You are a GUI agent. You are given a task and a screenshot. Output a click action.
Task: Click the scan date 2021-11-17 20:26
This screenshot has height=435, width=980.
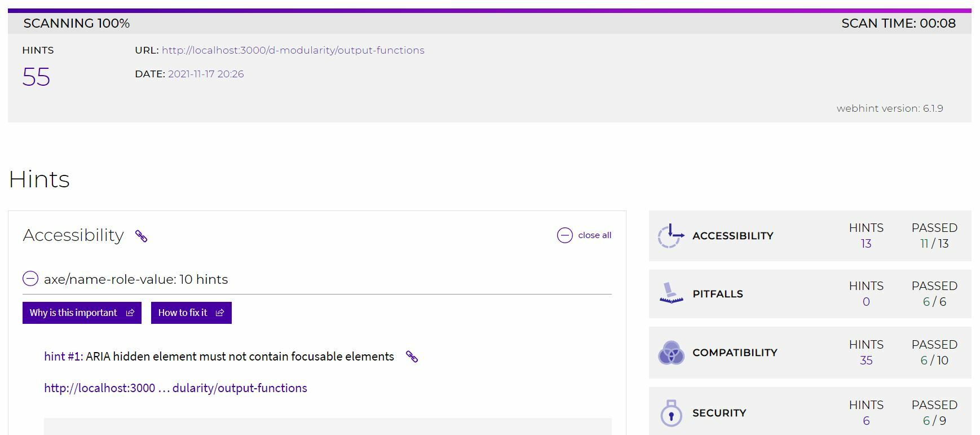(x=206, y=74)
